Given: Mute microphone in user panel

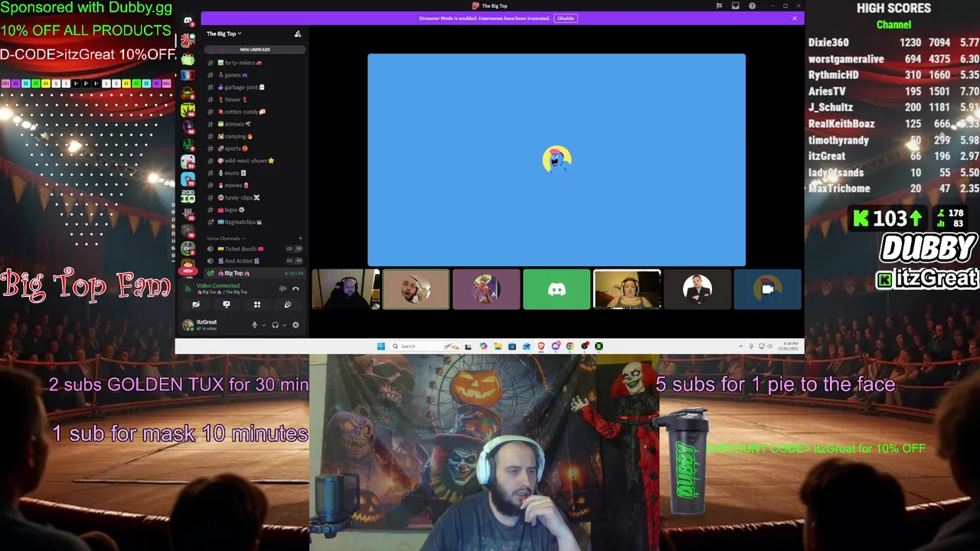Looking at the screenshot, I should coord(255,325).
